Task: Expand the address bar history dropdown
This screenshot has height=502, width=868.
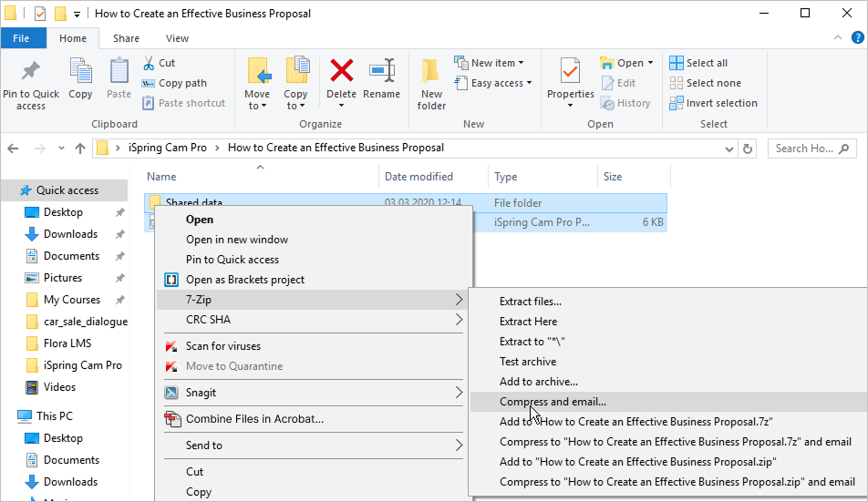Action: point(729,149)
